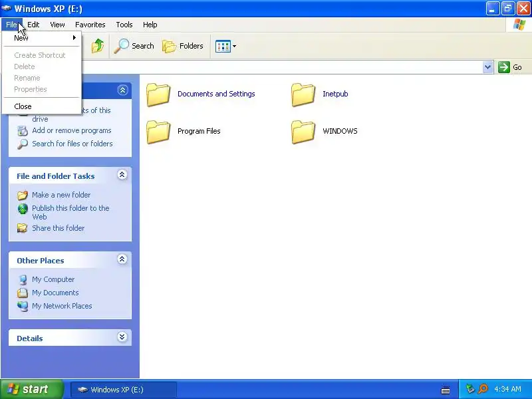Click the Search magnifier toolbar button
Viewport: 532px width, 399px height.
click(x=134, y=46)
